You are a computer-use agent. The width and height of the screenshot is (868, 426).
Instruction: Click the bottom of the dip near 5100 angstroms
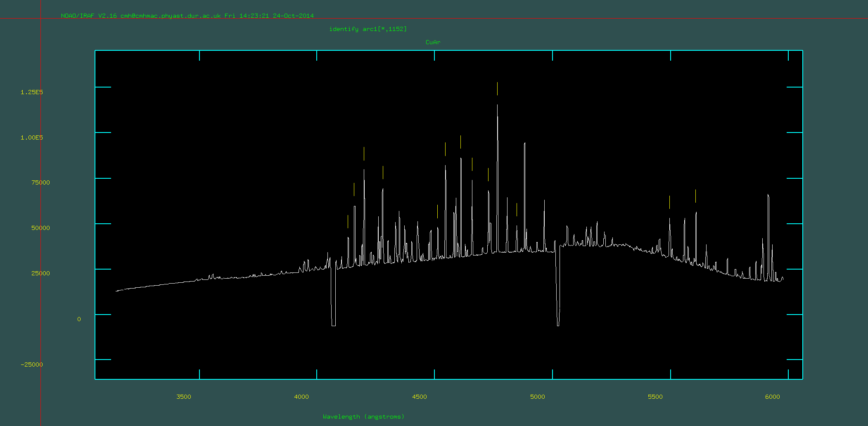pyautogui.click(x=558, y=325)
